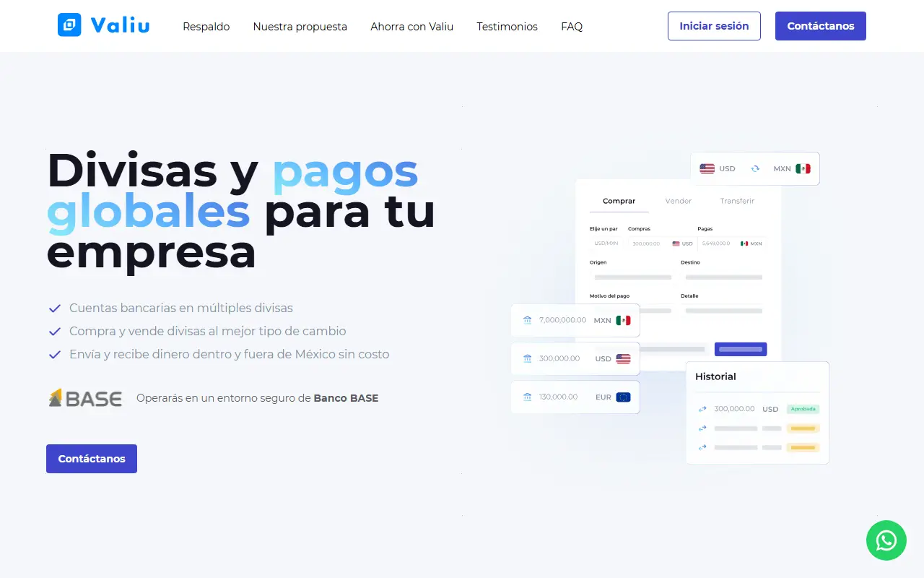Image resolution: width=924 pixels, height=578 pixels.
Task: Open the Respaldo menu item
Action: click(x=206, y=26)
